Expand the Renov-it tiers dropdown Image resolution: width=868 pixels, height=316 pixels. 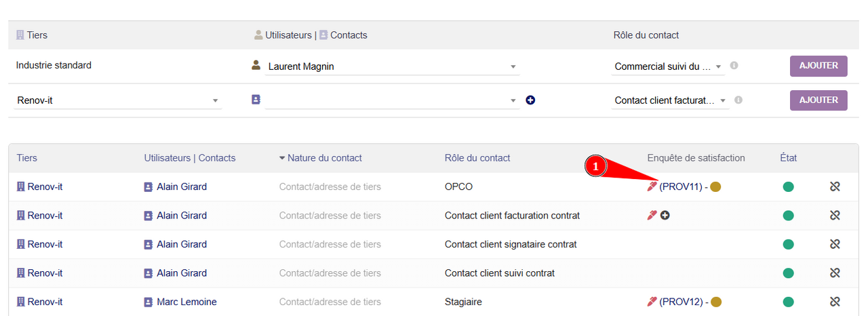pyautogui.click(x=216, y=100)
